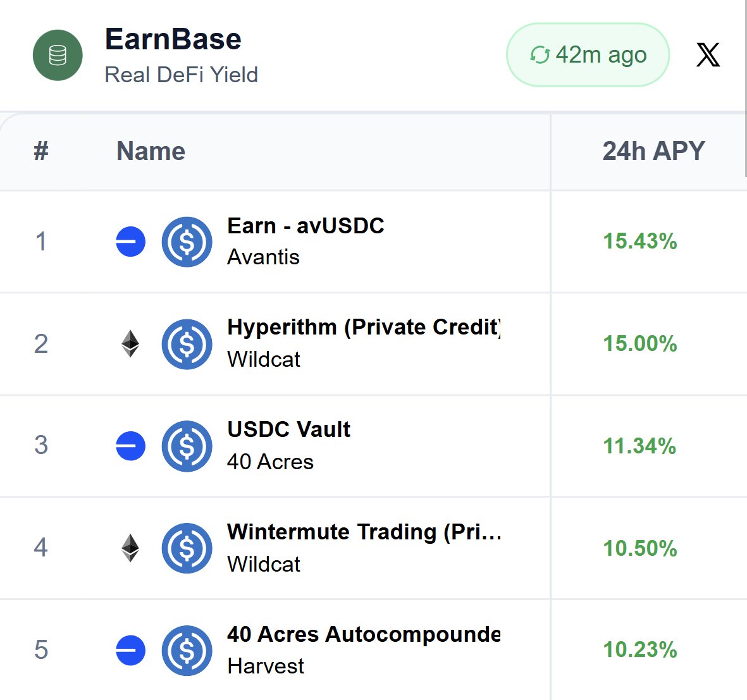Click the Harvest protocol label
Screen dimensions: 747x700
click(266, 666)
